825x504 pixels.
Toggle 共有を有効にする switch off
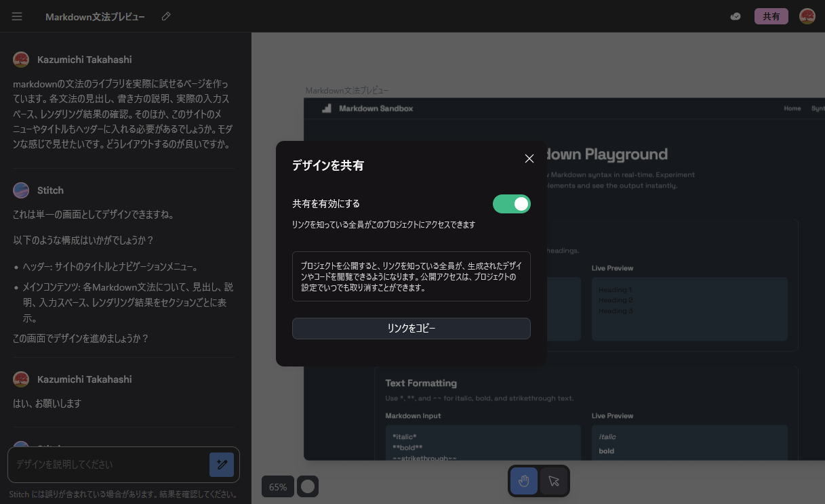click(x=512, y=204)
